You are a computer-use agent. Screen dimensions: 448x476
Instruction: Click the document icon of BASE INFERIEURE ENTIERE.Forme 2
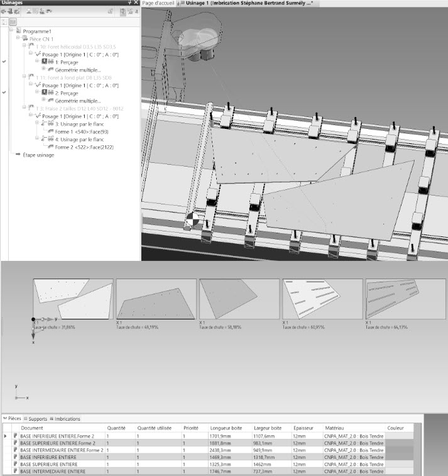click(15, 435)
